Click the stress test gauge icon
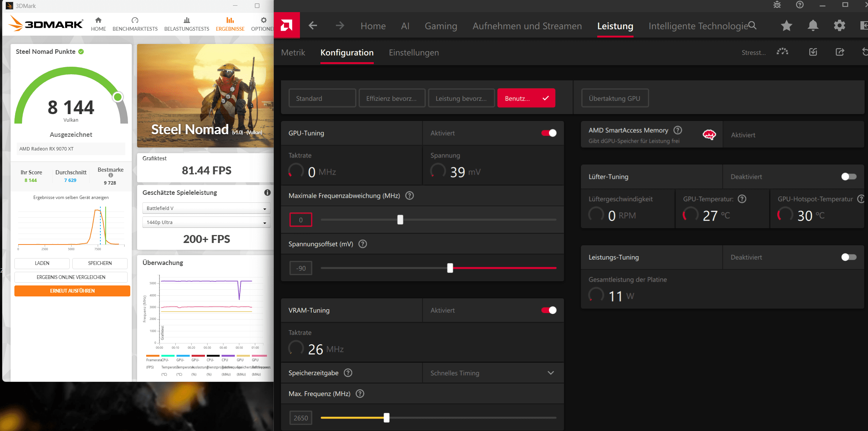This screenshot has width=868, height=431. pos(782,52)
